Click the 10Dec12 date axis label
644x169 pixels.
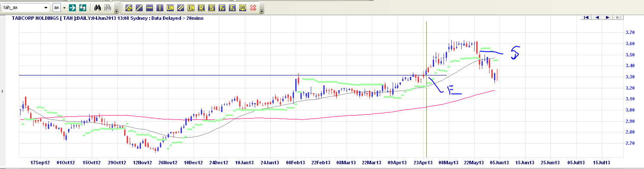(x=194, y=163)
